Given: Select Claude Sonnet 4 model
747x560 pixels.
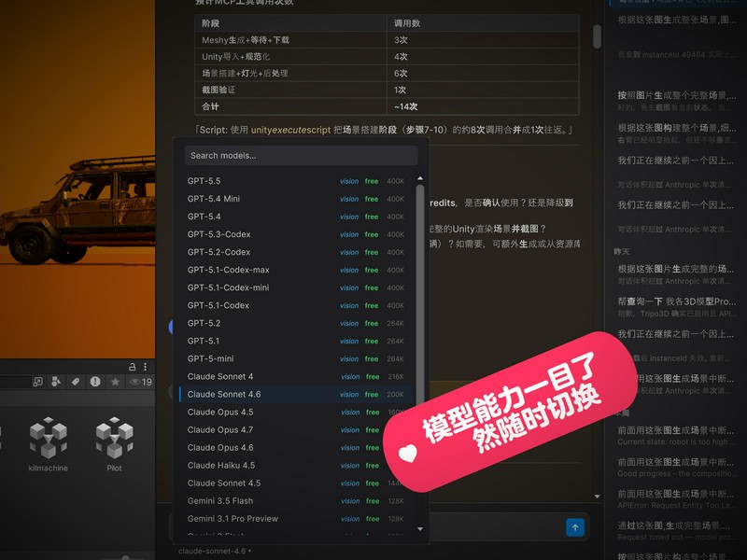Looking at the screenshot, I should pyautogui.click(x=295, y=376).
